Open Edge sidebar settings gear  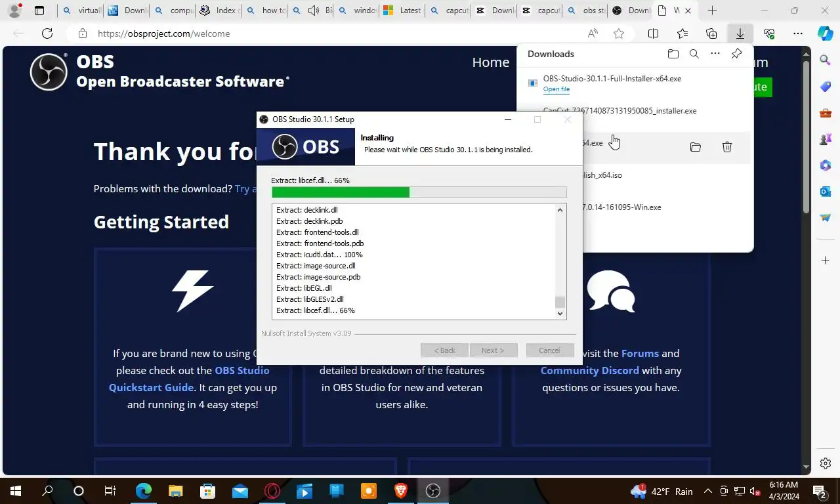826,463
